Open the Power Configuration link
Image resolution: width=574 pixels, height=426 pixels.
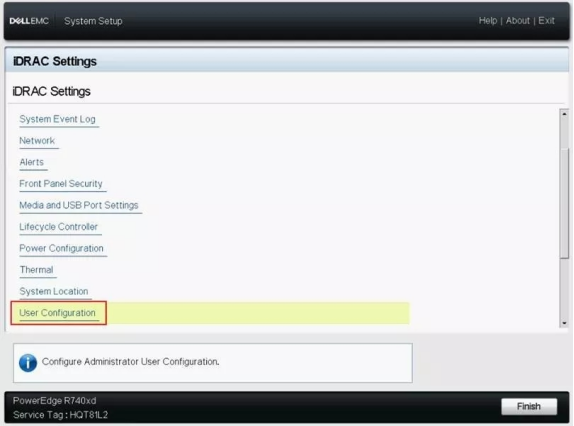61,248
